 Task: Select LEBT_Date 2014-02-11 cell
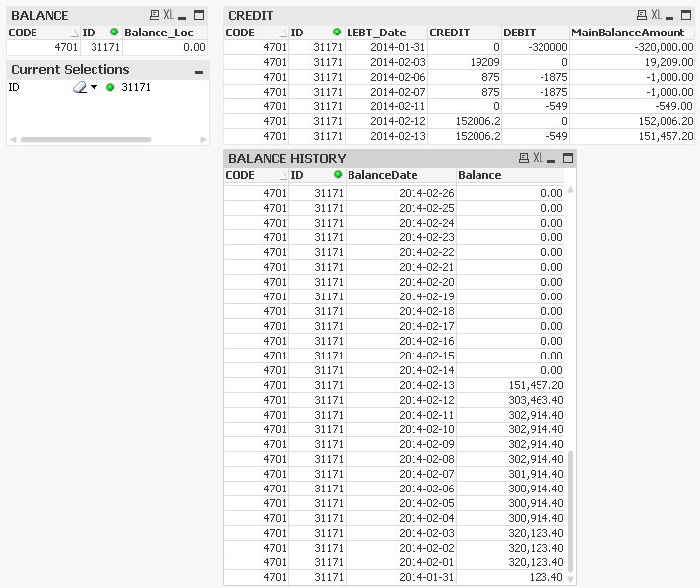pyautogui.click(x=386, y=106)
